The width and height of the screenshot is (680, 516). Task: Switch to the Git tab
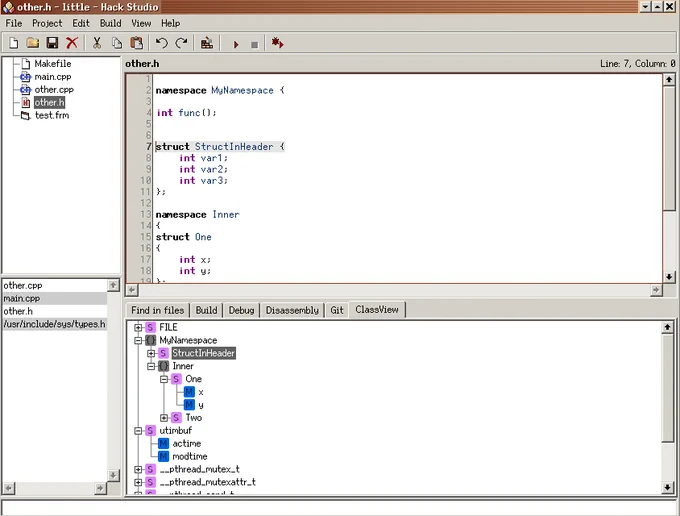(337, 310)
